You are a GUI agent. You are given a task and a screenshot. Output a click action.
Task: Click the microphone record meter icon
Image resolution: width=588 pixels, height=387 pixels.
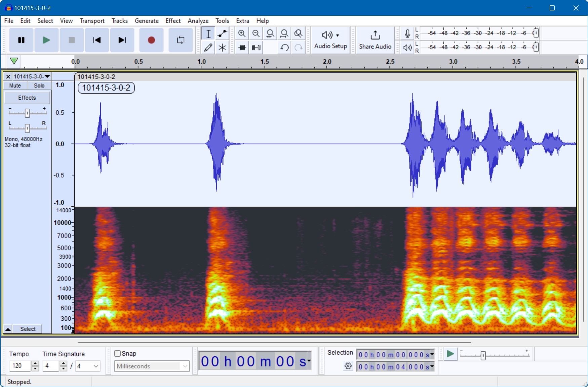point(407,34)
